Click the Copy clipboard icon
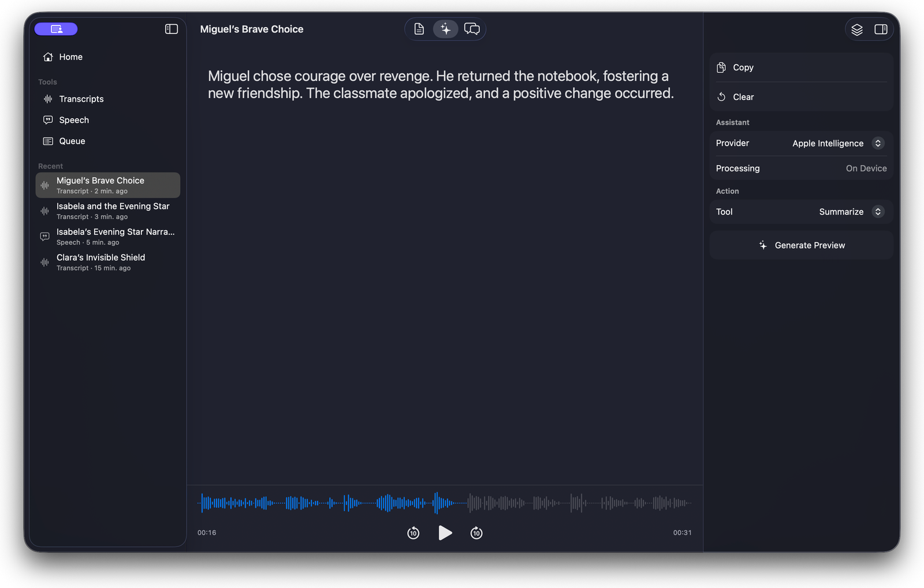The width and height of the screenshot is (924, 588). pyautogui.click(x=721, y=68)
